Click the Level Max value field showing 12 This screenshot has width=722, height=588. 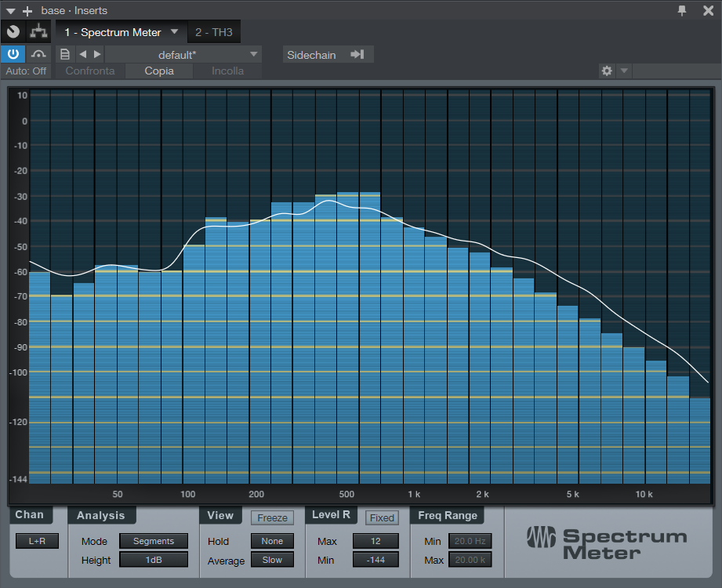pos(375,541)
